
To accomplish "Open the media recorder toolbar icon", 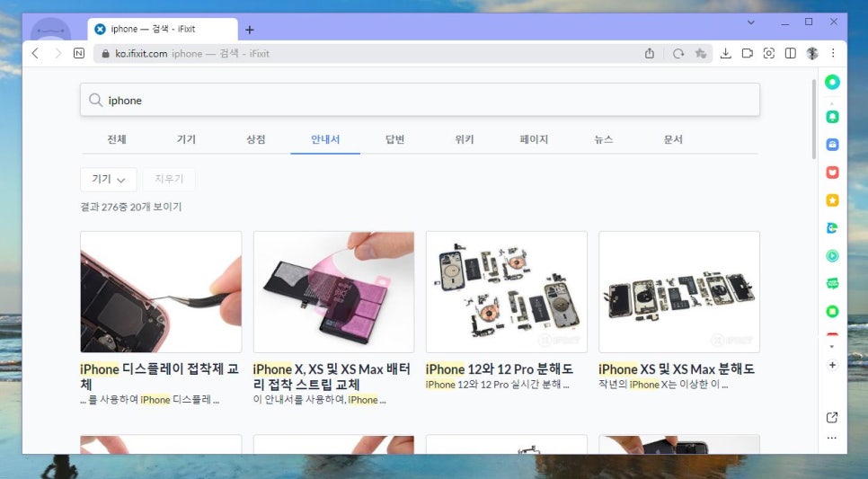I will coord(748,53).
